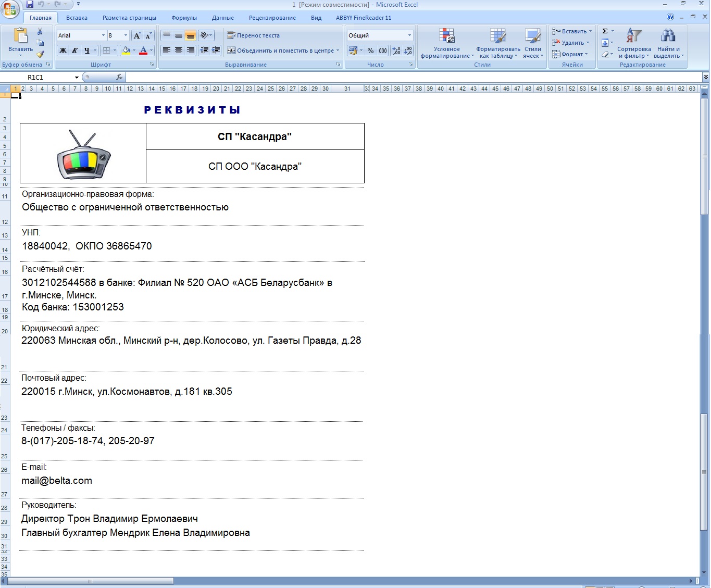Screen dimensions: 711x588
Task: Increase font size with the large A
Action: [x=137, y=35]
